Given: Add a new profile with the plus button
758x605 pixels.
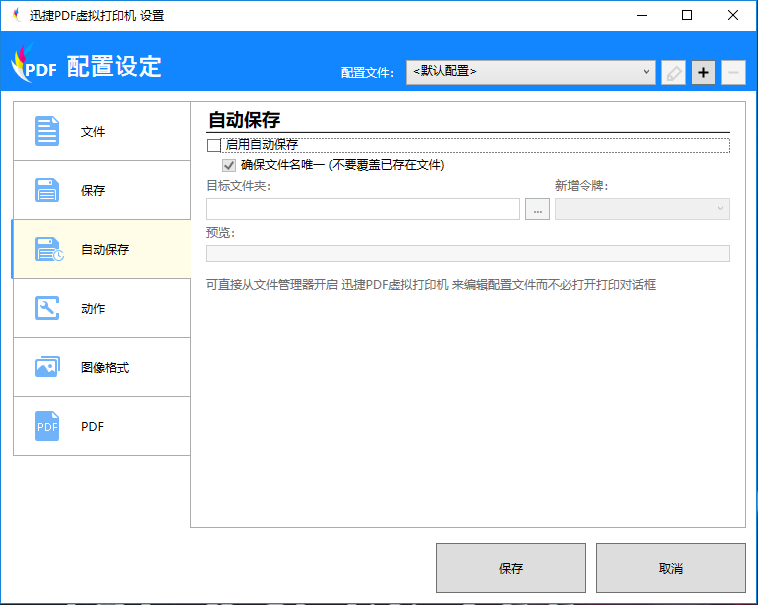Looking at the screenshot, I should (703, 72).
